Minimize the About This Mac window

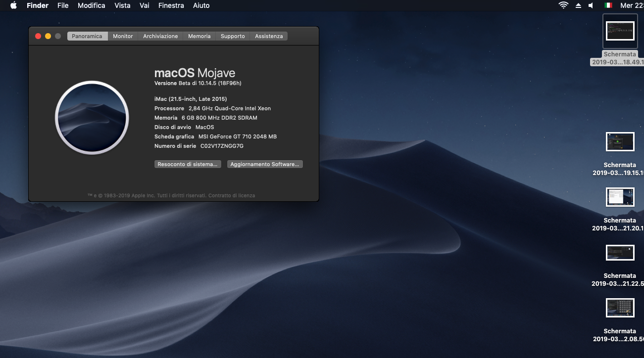(x=48, y=36)
